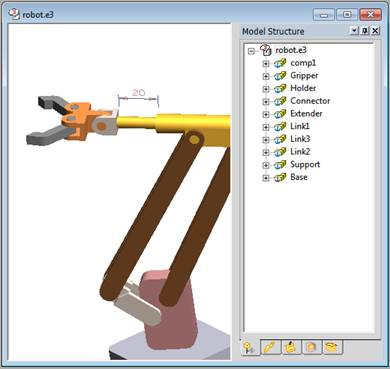
Task: Select the Connector item in tree
Action: click(310, 101)
